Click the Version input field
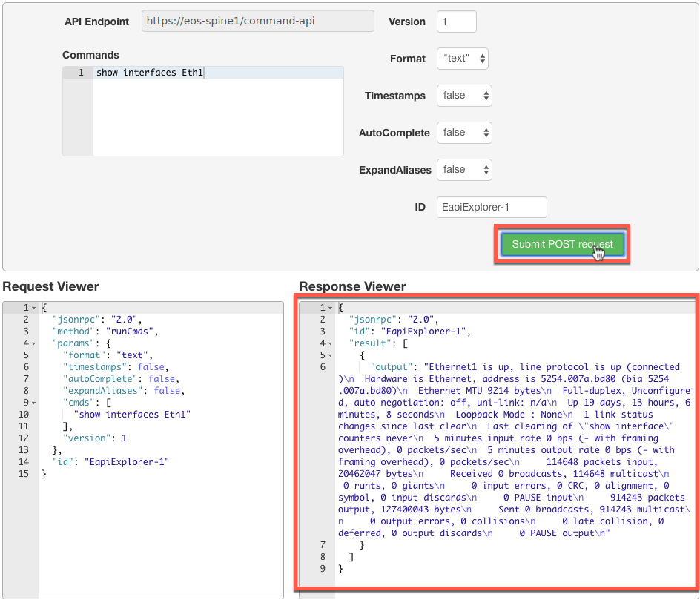 455,22
